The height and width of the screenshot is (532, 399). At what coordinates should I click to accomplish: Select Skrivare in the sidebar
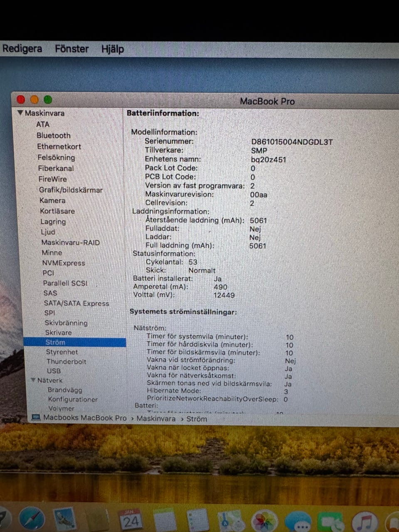tap(59, 332)
